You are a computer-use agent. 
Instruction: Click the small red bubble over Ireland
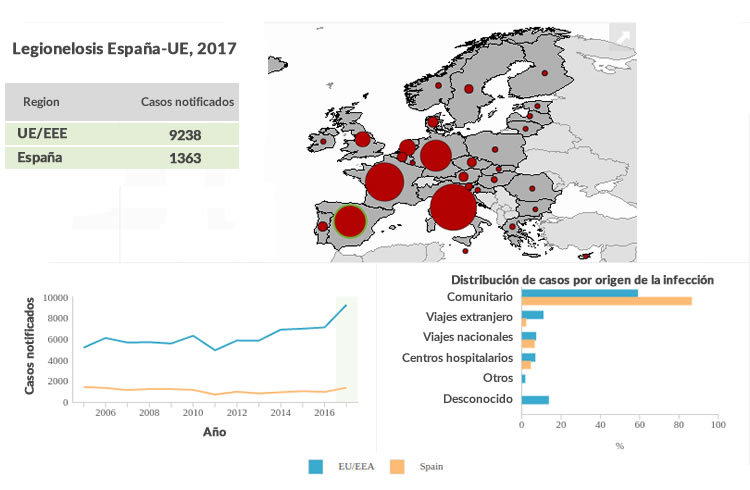[323, 141]
